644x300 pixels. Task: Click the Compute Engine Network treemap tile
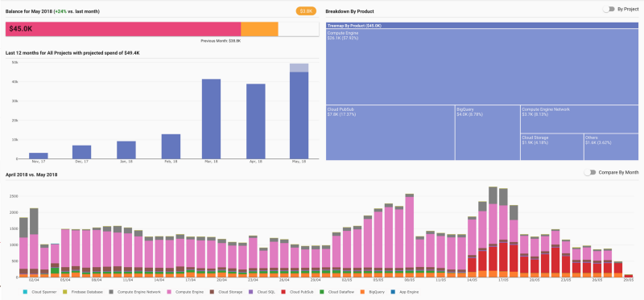[579, 119]
